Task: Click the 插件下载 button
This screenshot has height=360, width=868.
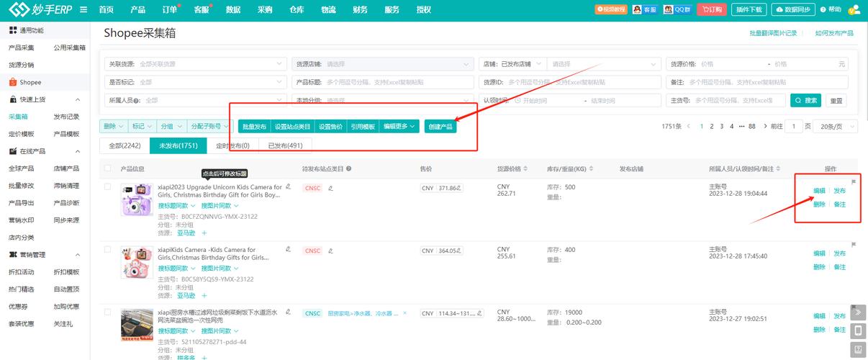Action: point(749,9)
